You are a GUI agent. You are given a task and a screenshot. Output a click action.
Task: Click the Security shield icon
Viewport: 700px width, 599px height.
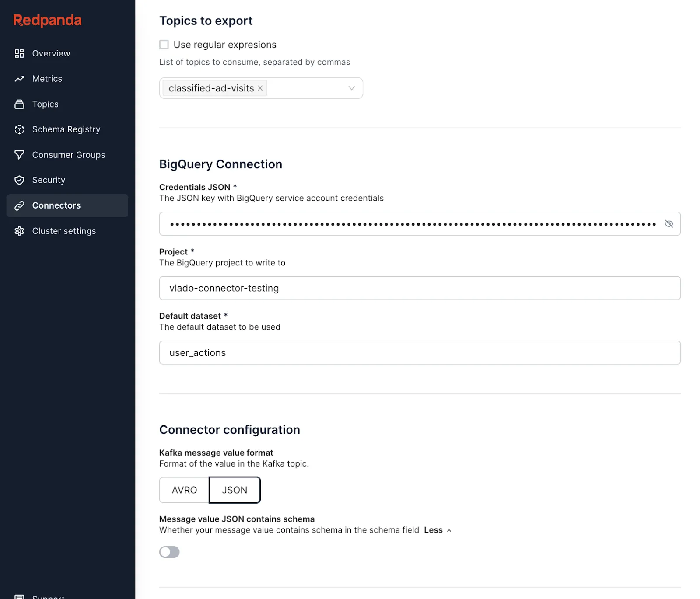(19, 180)
